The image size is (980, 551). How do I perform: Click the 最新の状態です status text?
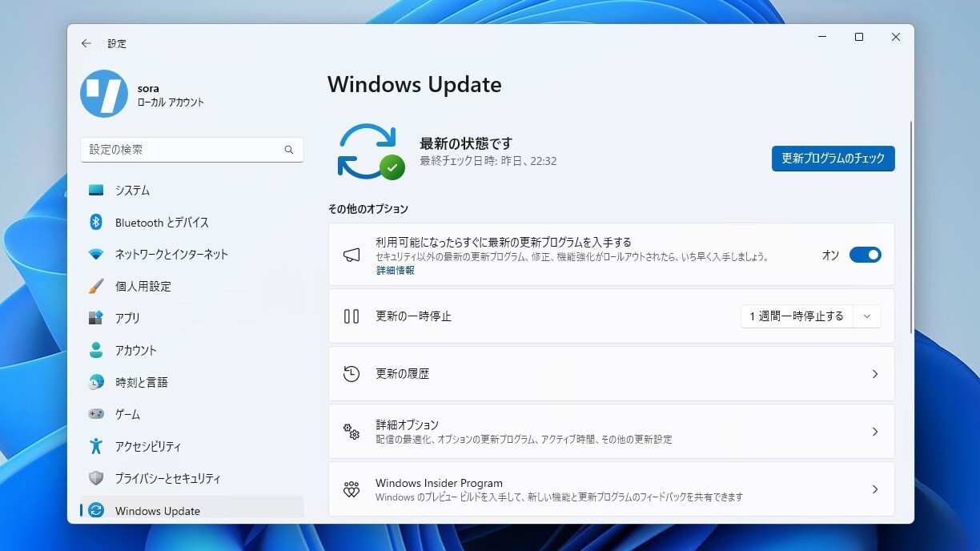(x=466, y=144)
